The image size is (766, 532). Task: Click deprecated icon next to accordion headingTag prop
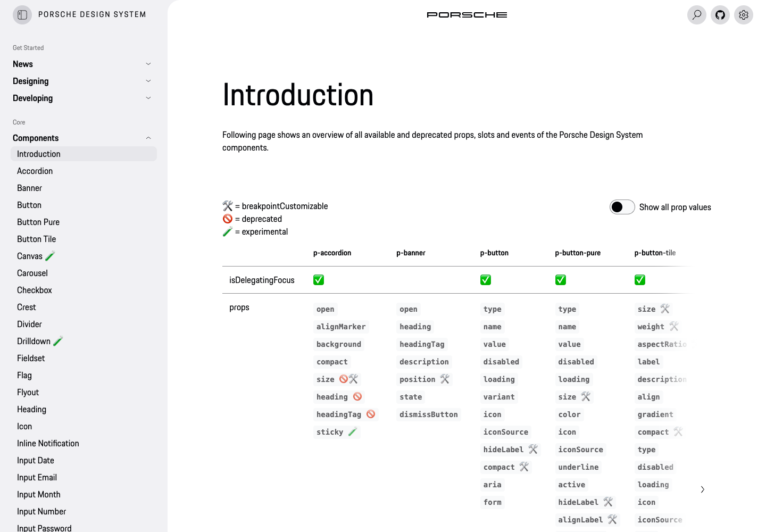tap(371, 414)
